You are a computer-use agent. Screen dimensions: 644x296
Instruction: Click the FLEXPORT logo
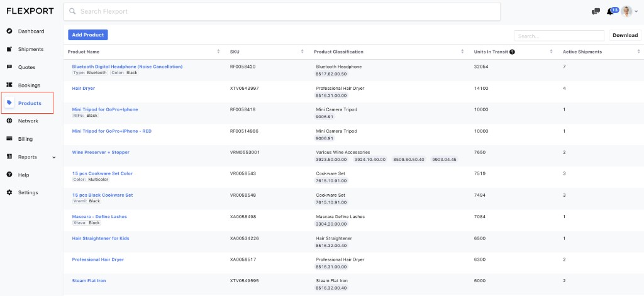pyautogui.click(x=30, y=11)
